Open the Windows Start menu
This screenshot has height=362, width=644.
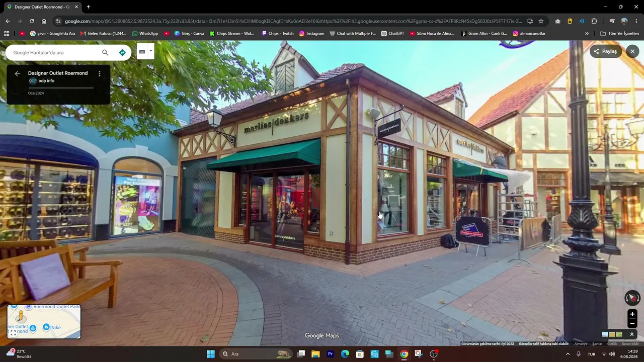[x=211, y=354]
